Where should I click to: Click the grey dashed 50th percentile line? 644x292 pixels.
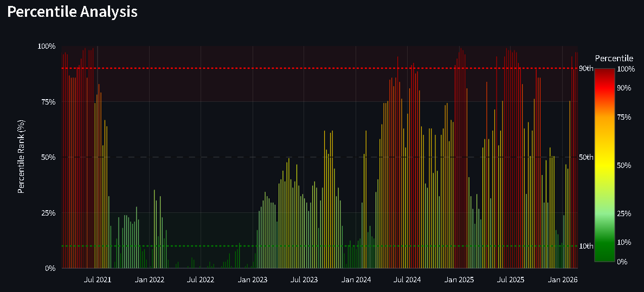tap(319, 157)
